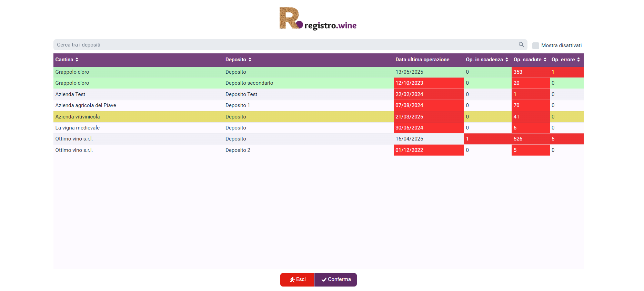The width and height of the screenshot is (644, 291).
Task: Click date 16/04/2025 cell
Action: [429, 139]
